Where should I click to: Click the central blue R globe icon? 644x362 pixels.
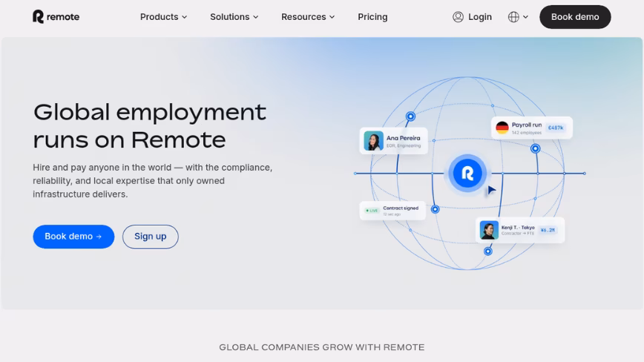pos(467,173)
